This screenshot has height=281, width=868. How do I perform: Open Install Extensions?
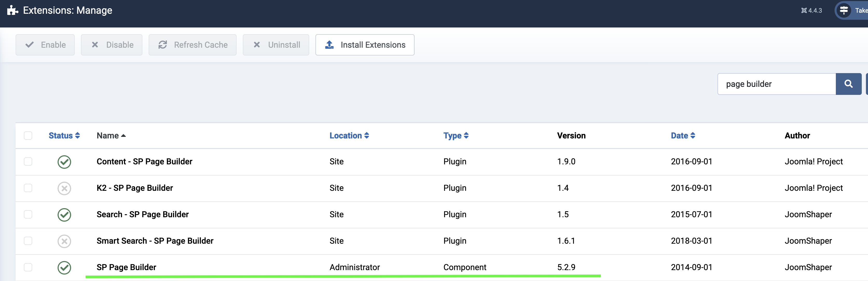(x=364, y=45)
